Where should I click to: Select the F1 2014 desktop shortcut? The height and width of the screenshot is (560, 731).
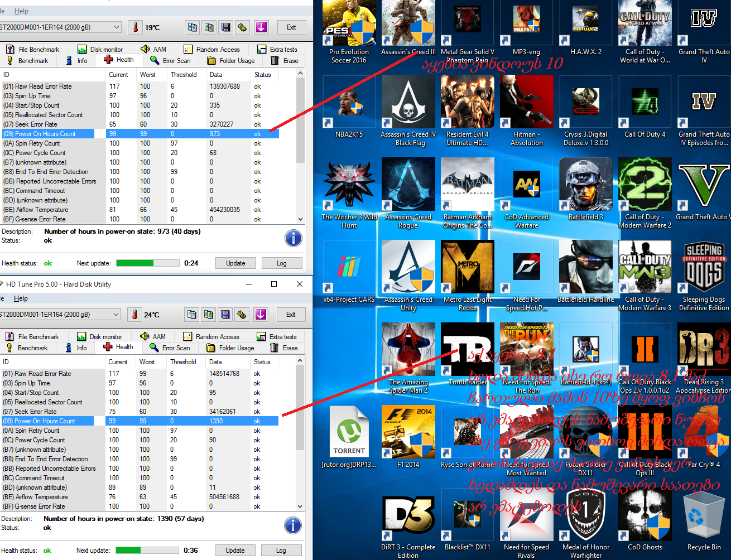pyautogui.click(x=408, y=437)
